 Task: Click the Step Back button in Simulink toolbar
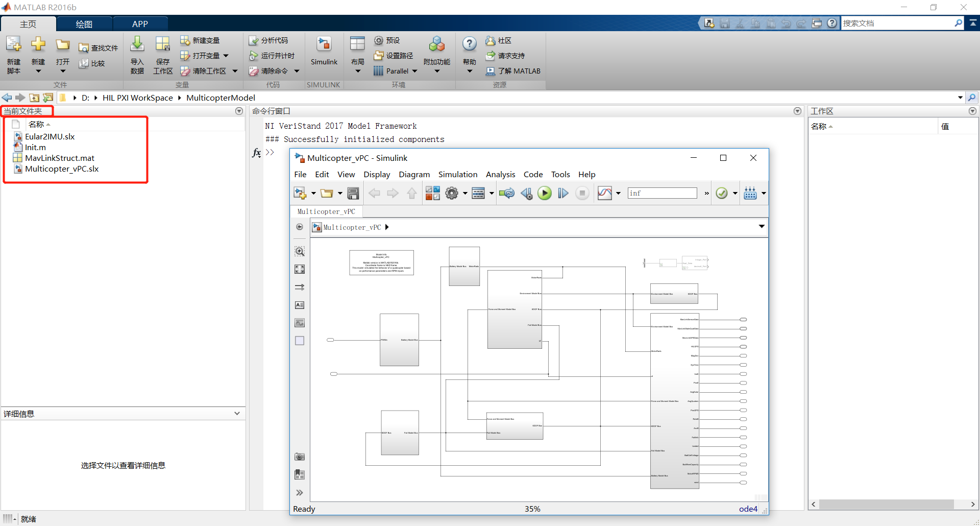[527, 193]
